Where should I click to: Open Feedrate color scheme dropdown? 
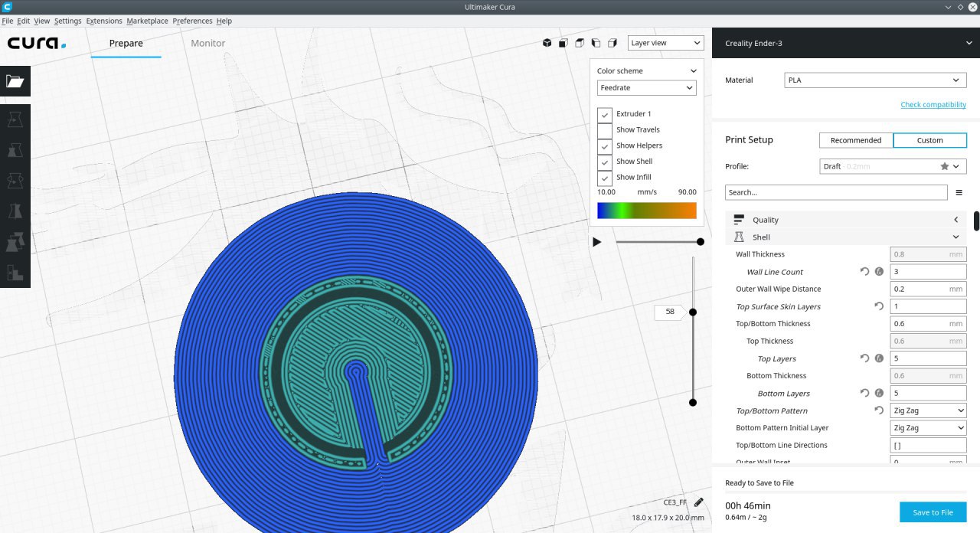click(x=647, y=88)
